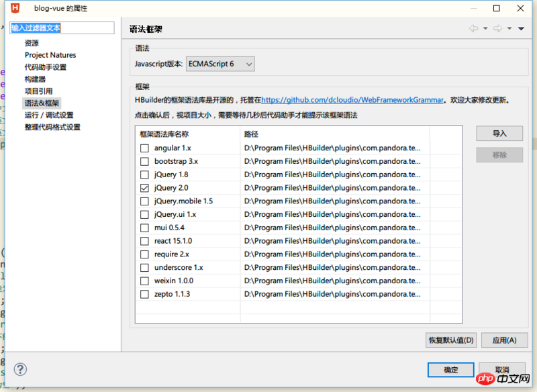Select the jQuery 2.0 row name
This screenshot has width=537, height=392.
coord(171,188)
